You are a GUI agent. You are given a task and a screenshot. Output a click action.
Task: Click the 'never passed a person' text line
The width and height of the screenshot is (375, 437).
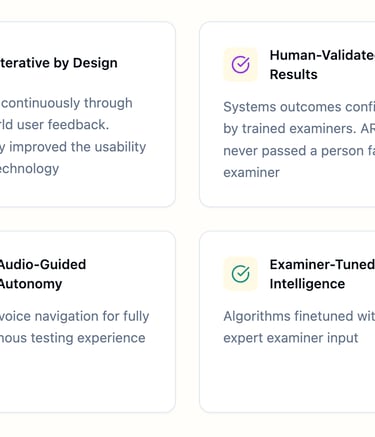(x=299, y=151)
